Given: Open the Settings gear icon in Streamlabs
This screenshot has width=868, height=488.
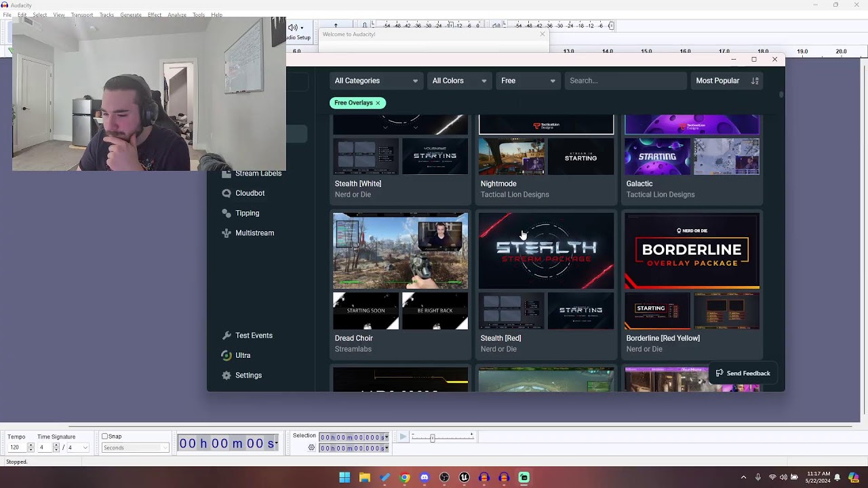Looking at the screenshot, I should click(x=226, y=375).
